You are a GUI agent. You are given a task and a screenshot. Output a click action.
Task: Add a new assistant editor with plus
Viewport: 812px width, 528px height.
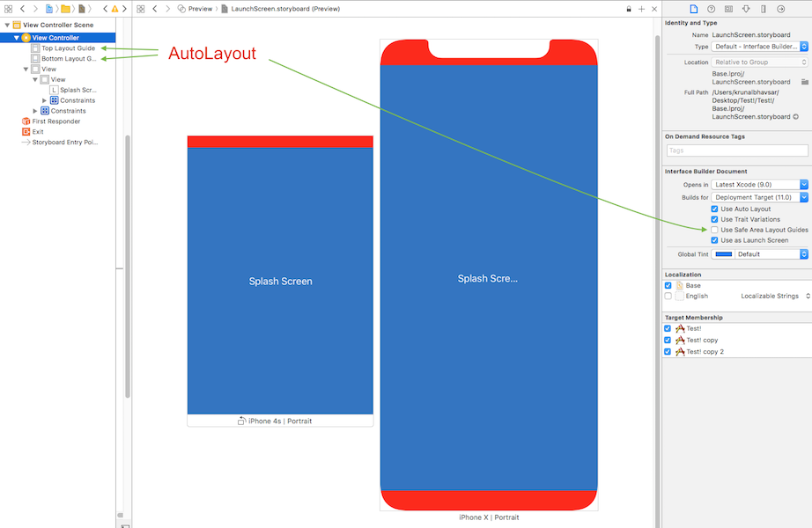tap(642, 9)
